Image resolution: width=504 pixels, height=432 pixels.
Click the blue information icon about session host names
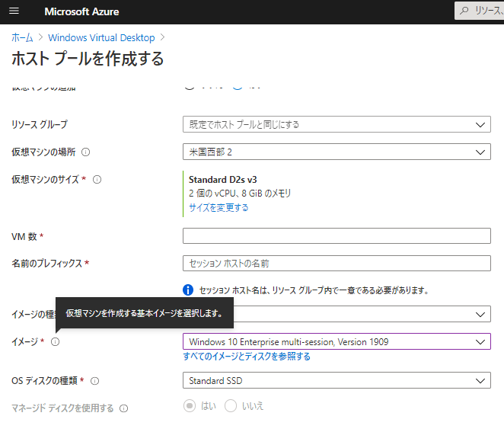point(188,290)
